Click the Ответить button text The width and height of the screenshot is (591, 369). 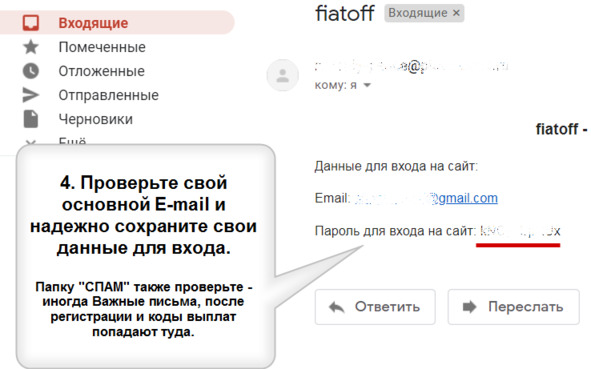(387, 307)
